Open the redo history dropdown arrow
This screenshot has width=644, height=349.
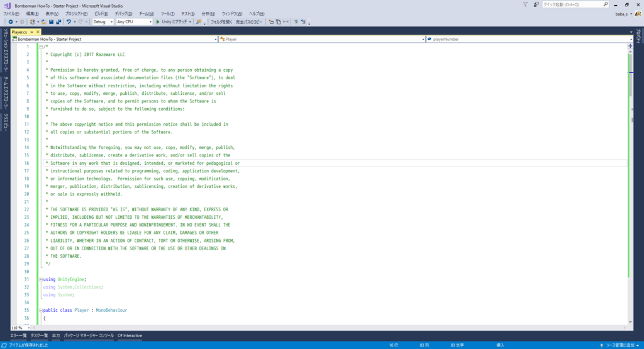(86, 22)
